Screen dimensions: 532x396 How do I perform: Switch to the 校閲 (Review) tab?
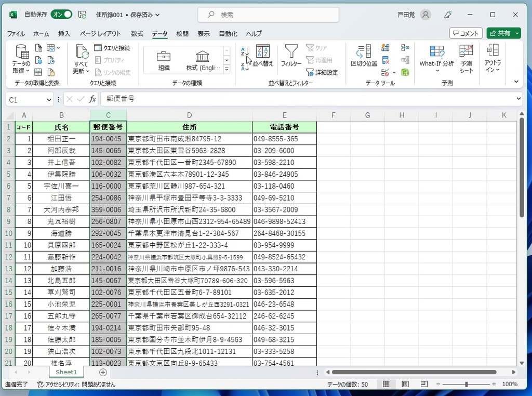click(x=182, y=34)
